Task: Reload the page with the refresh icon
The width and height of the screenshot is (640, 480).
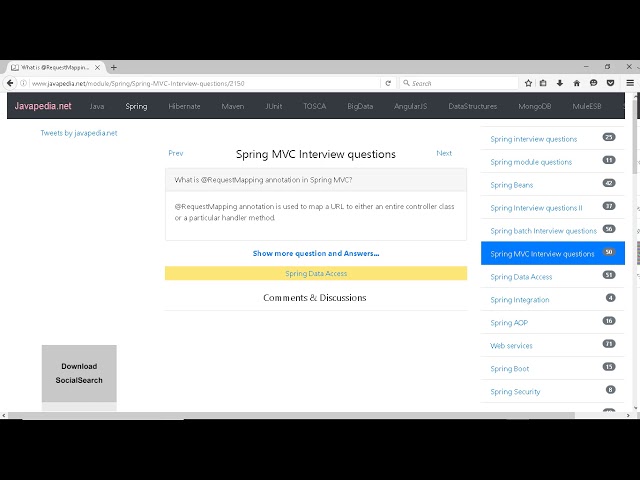Action: point(388,83)
